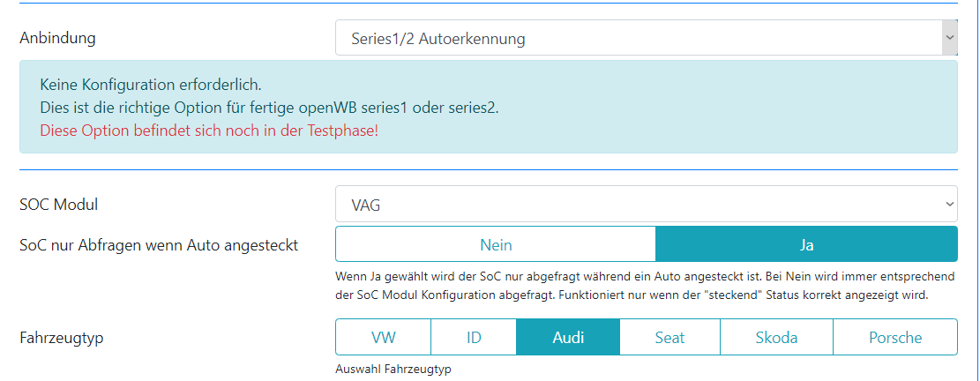Click the red Testphase warning text
The width and height of the screenshot is (980, 381).
pos(209,131)
